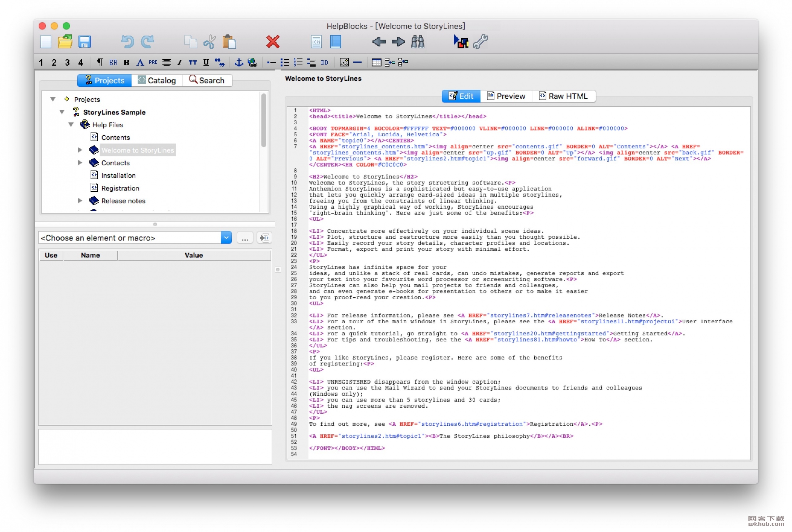The height and width of the screenshot is (532, 792).
Task: Insert an anchor with anchor icon
Action: coord(239,62)
